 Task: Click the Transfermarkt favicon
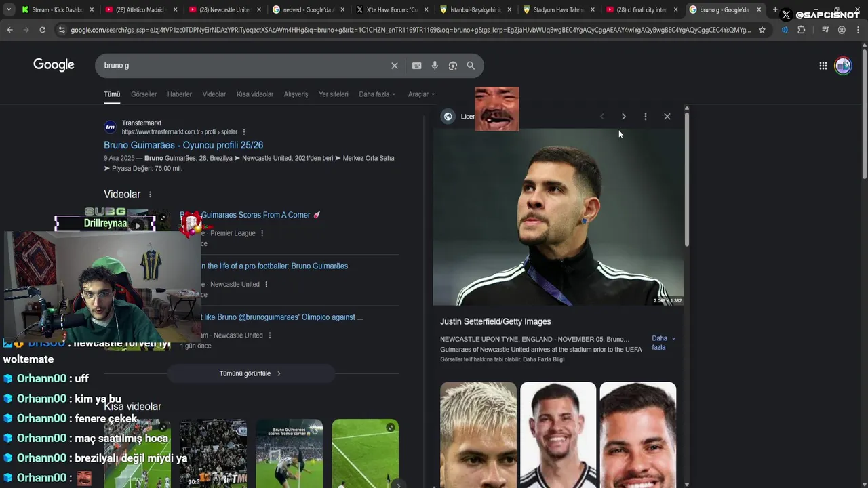pos(110,127)
